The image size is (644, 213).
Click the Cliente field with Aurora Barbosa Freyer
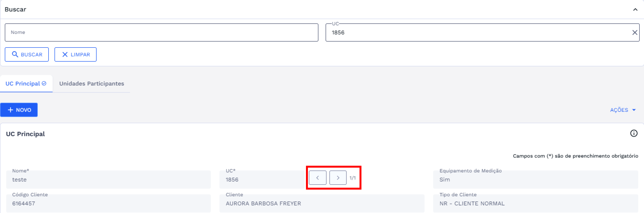[322, 203]
